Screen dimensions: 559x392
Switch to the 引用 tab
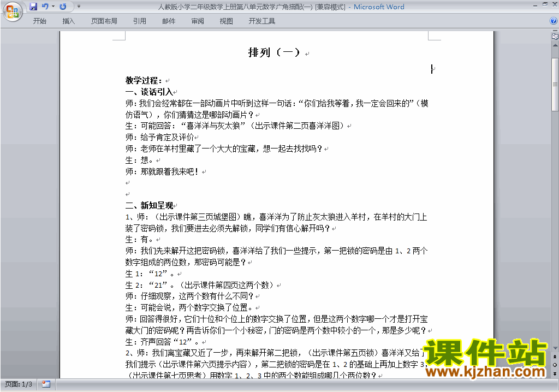click(x=140, y=21)
